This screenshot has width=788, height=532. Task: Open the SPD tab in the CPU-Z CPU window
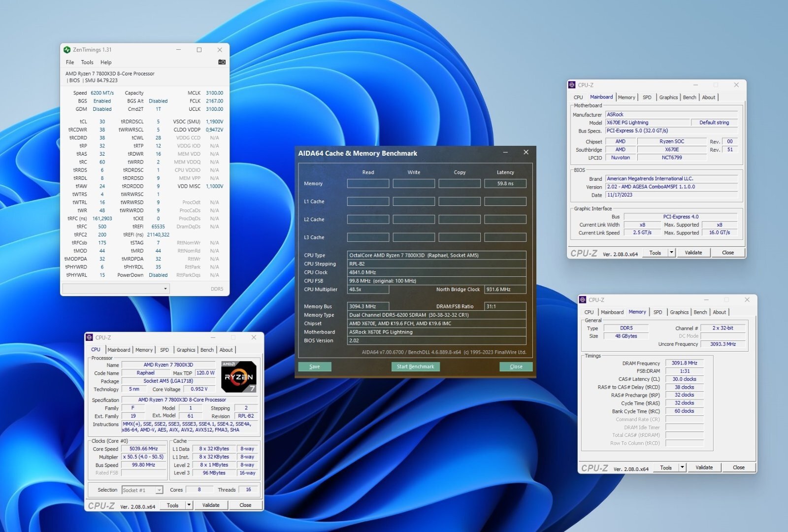[x=164, y=350]
